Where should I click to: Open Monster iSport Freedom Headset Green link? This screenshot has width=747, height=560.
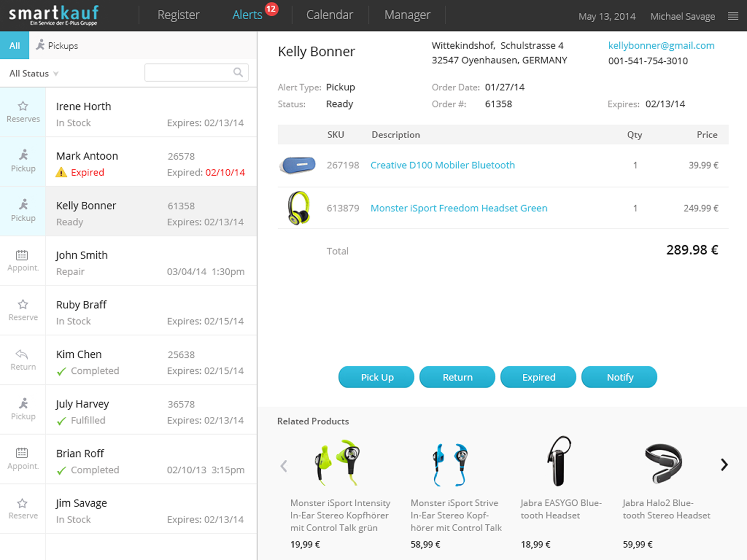point(458,208)
